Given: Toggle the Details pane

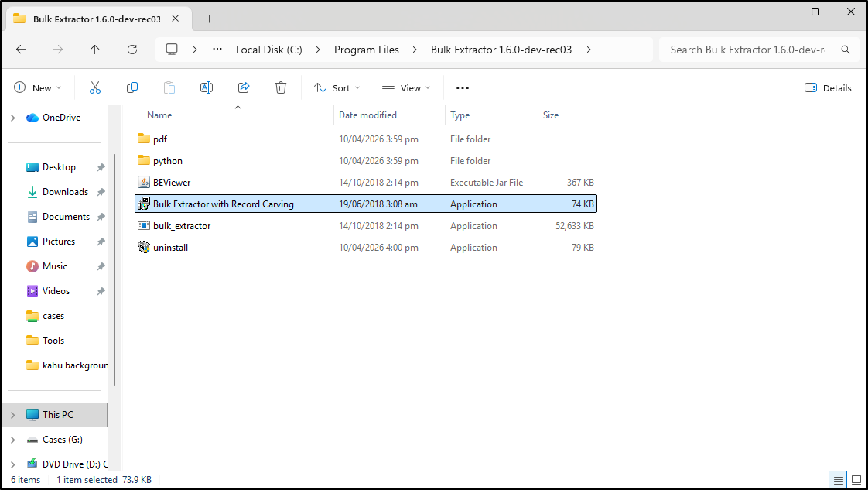Looking at the screenshot, I should tap(828, 87).
